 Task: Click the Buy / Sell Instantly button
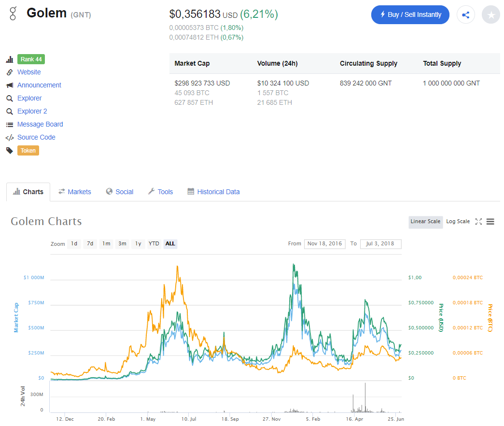(x=410, y=15)
